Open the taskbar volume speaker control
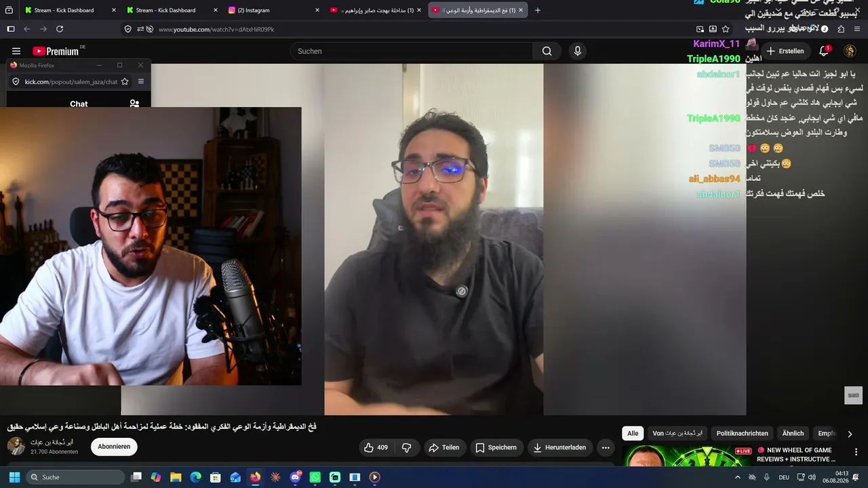 812,477
